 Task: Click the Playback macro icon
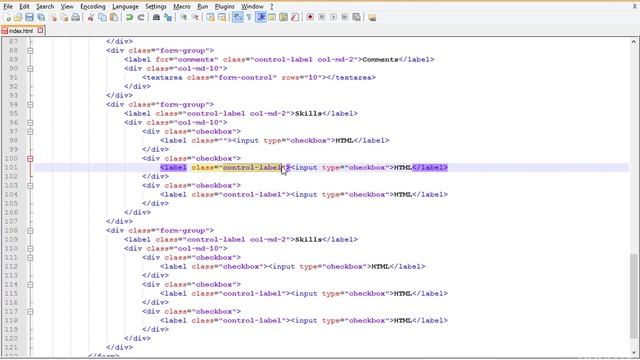(x=333, y=18)
